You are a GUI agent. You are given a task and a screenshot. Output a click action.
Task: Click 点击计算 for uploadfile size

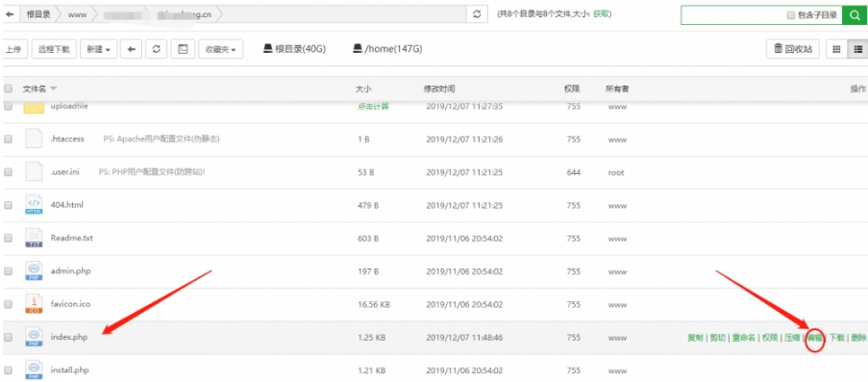[373, 107]
